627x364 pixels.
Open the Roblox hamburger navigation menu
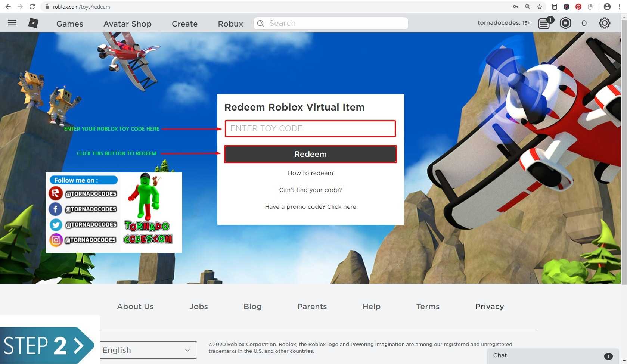click(12, 23)
